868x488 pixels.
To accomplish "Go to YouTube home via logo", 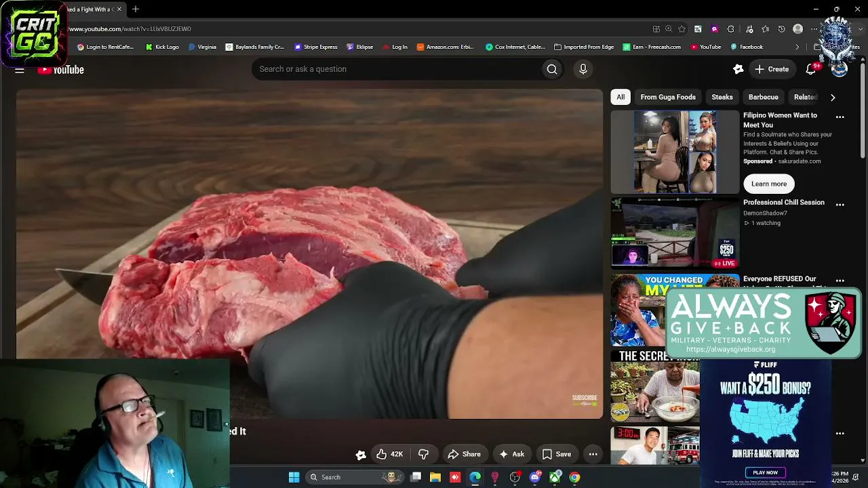I will [61, 69].
